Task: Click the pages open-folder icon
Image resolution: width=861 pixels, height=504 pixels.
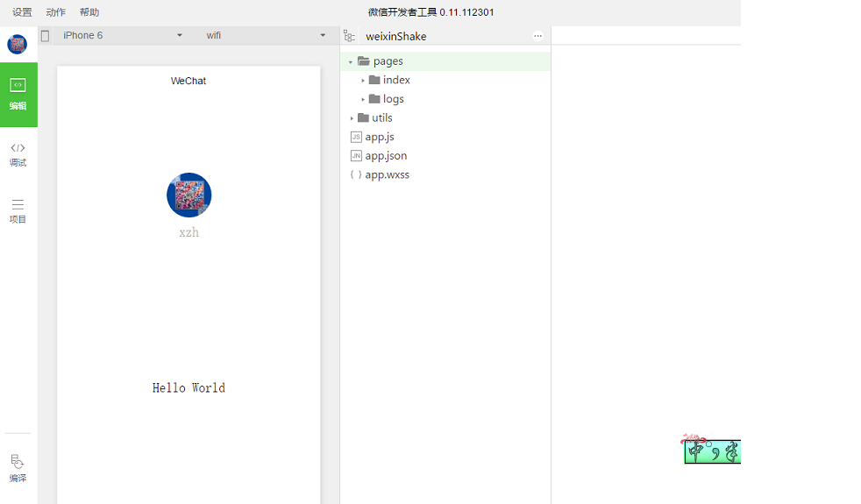Action: [x=364, y=61]
